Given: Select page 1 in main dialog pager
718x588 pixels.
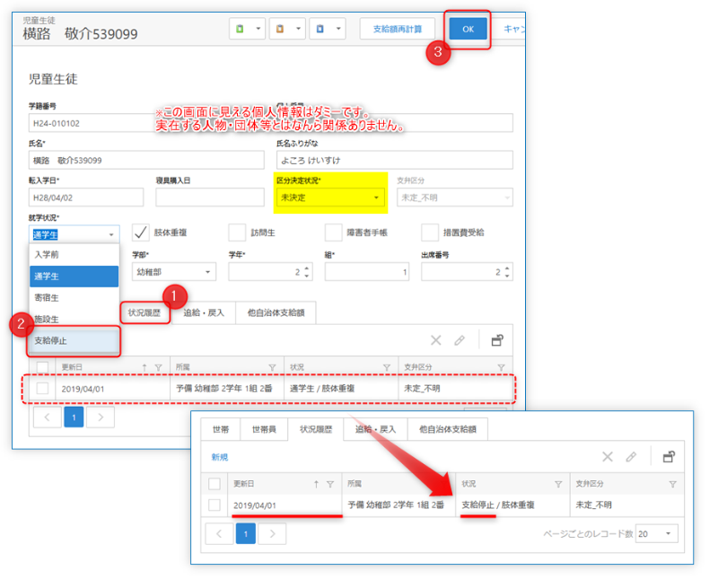Looking at the screenshot, I should (x=74, y=417).
